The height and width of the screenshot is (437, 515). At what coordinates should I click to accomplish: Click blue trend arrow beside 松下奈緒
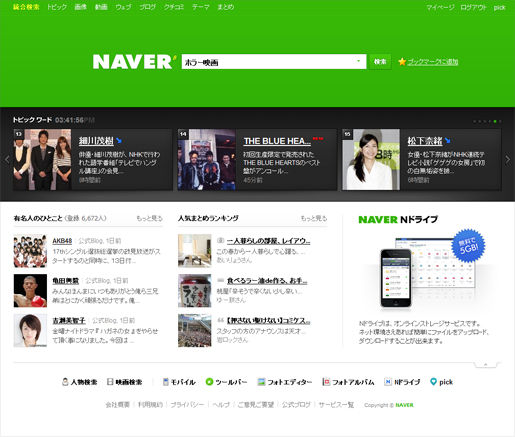(x=448, y=141)
